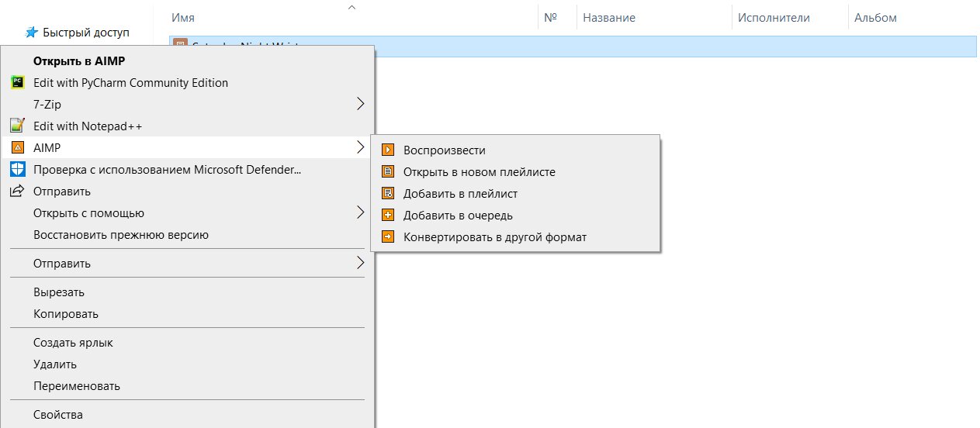Screen dimensions: 980x428
Task: Click the Microsoft Defender shield icon
Action: pyautogui.click(x=18, y=169)
